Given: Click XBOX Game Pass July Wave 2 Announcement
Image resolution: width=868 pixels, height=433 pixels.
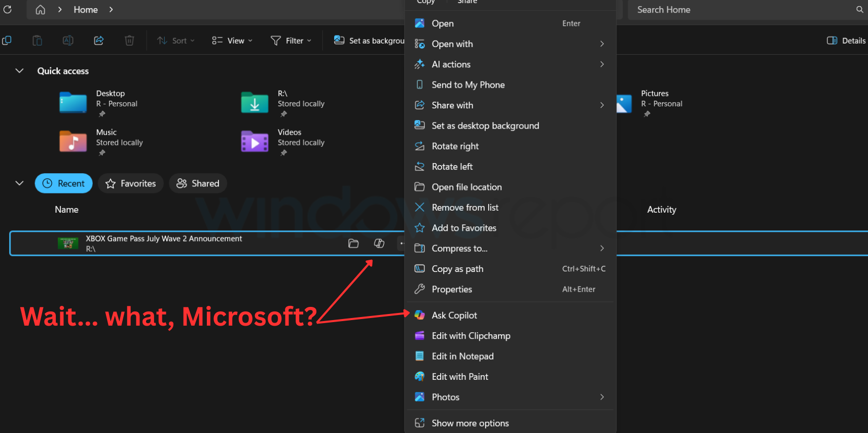Looking at the screenshot, I should [x=164, y=239].
